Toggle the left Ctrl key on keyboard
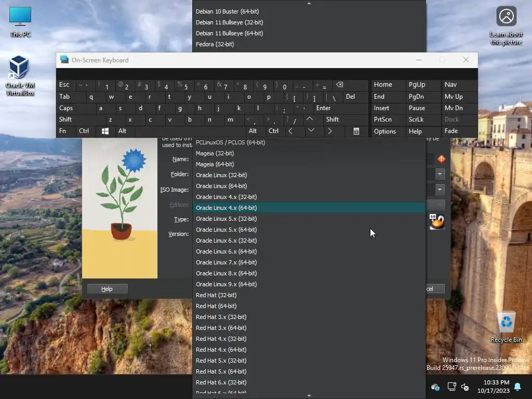The width and height of the screenshot is (532, 399). click(86, 131)
